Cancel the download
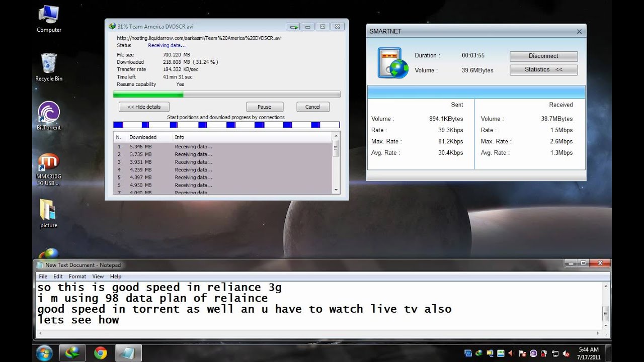 [x=312, y=107]
